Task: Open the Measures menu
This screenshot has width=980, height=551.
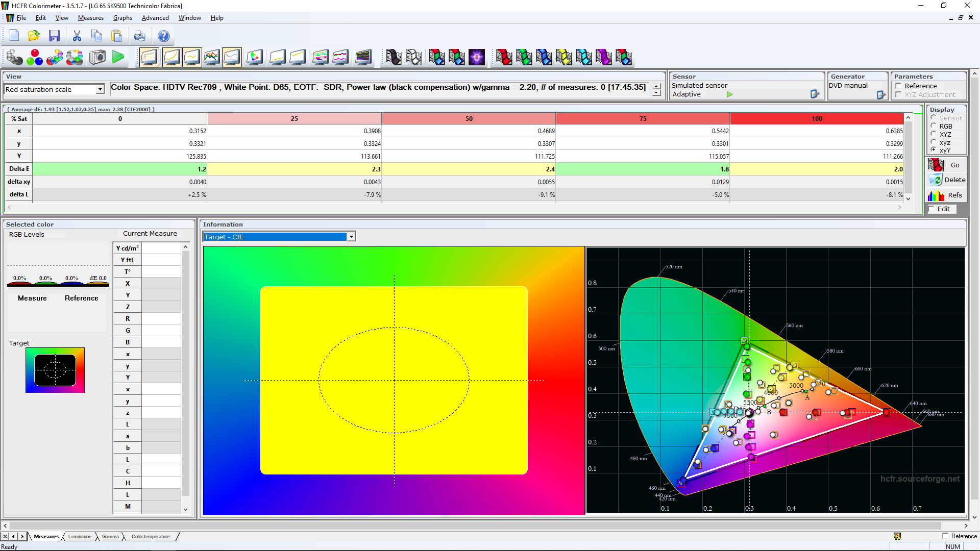Action: click(x=90, y=18)
